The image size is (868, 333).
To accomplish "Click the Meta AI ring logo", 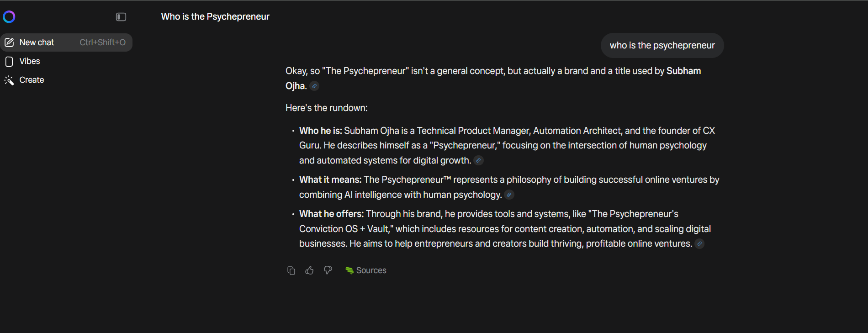I will point(9,17).
